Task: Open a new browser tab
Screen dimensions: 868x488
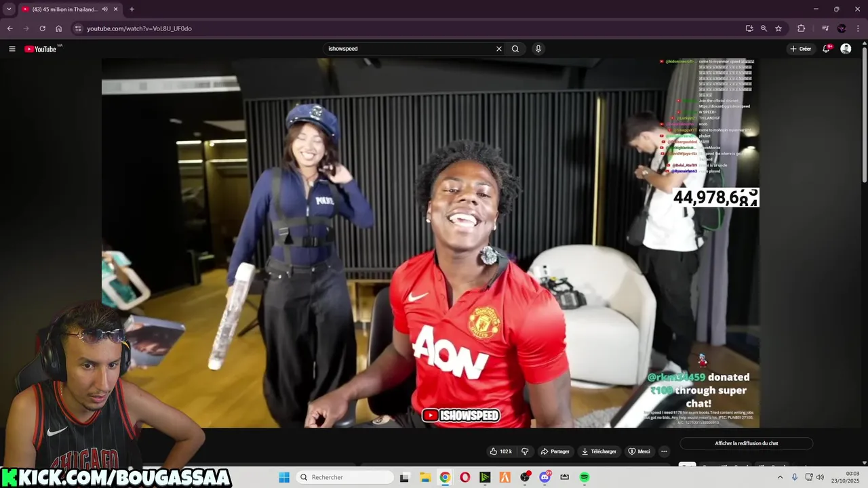Action: (132, 9)
